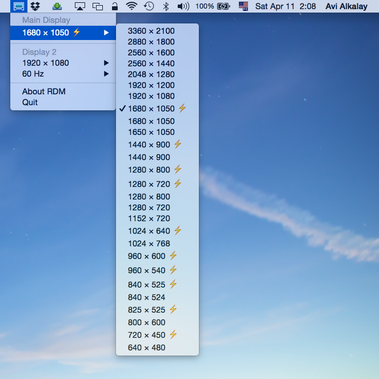Click the checked 1680 × 1050 HiDPI submenu entry

(157, 108)
